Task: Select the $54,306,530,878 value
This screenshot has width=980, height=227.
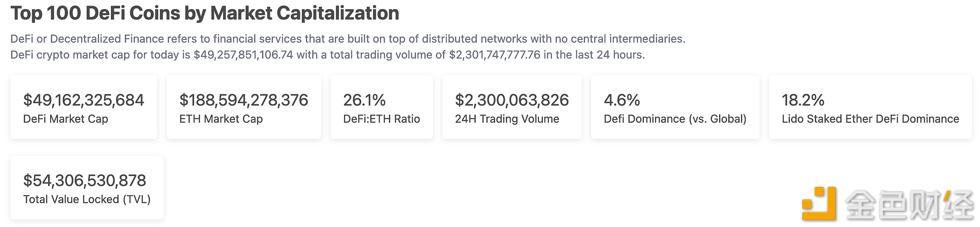Action: pos(85,180)
